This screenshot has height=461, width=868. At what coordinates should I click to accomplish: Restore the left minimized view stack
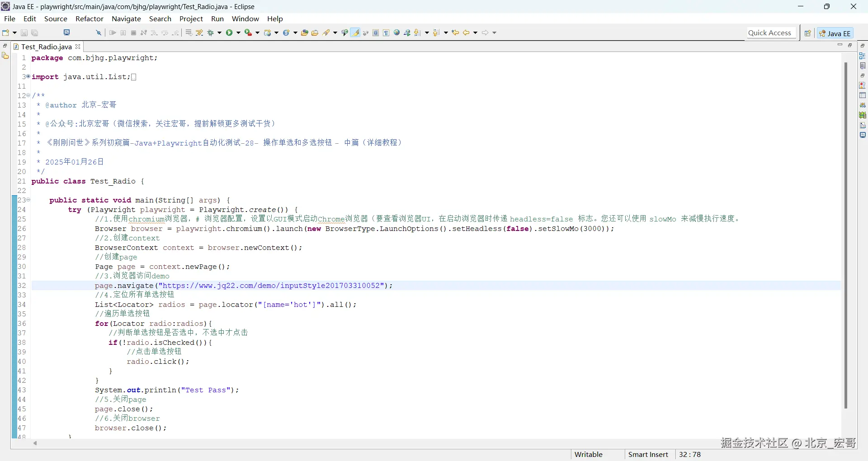click(5, 46)
